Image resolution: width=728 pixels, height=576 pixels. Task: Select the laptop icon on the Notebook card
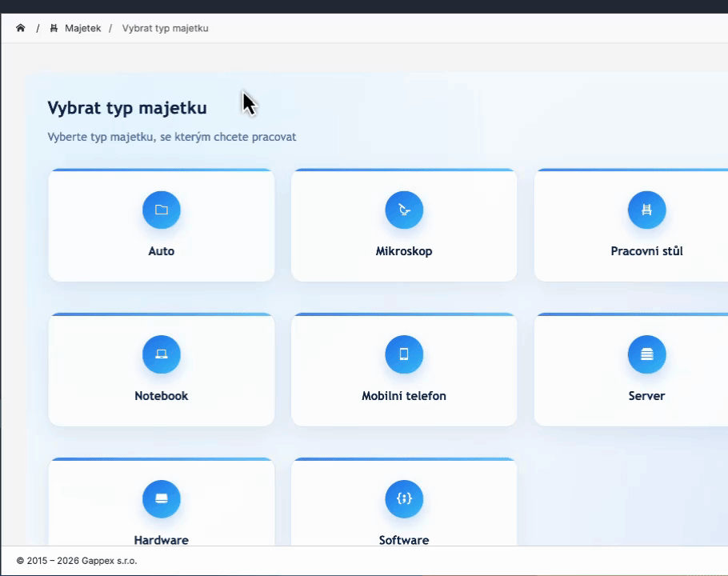162,354
